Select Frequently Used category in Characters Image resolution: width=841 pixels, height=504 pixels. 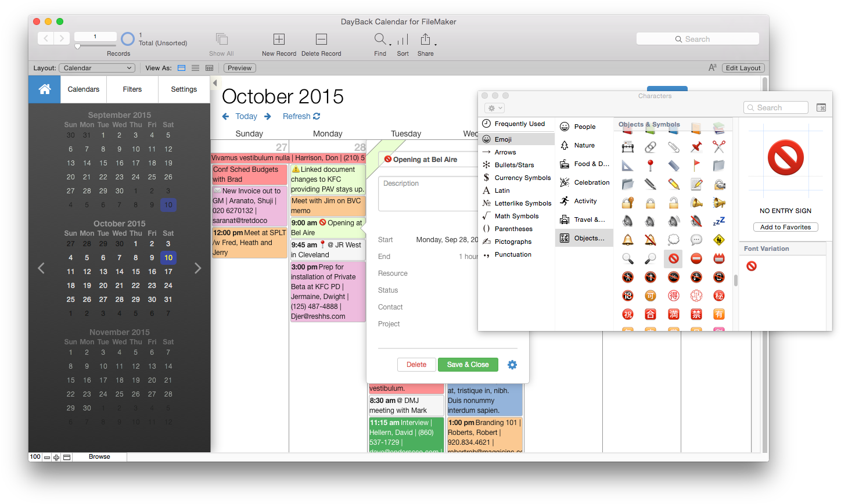[517, 124]
